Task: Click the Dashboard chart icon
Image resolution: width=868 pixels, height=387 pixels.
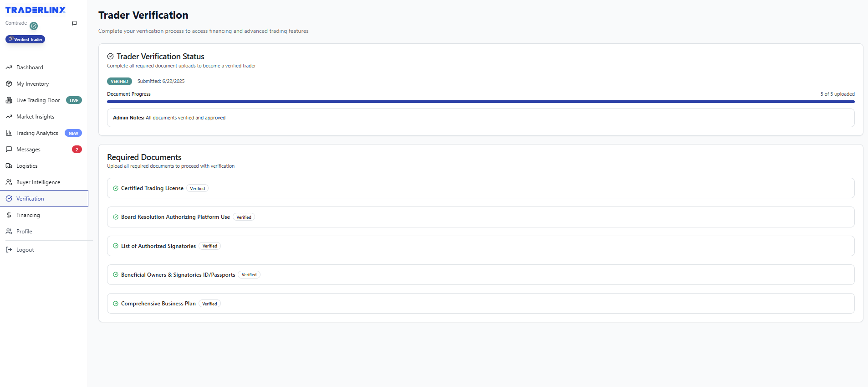Action: (x=9, y=67)
